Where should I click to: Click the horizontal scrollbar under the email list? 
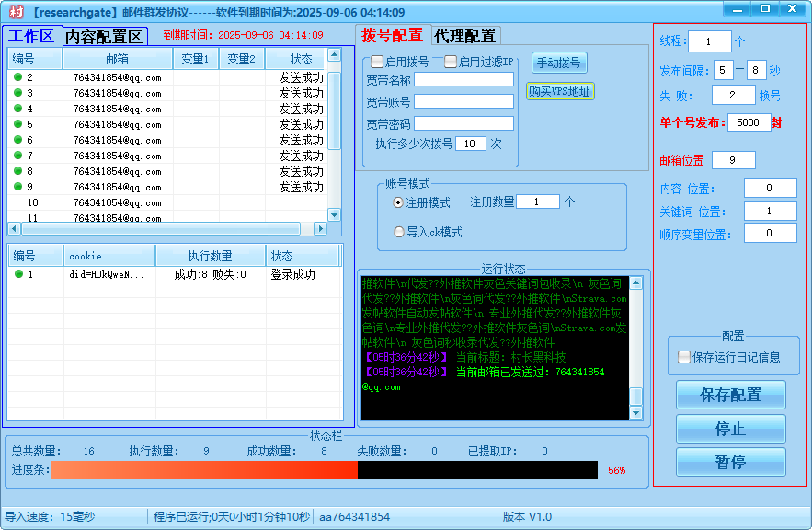click(166, 229)
